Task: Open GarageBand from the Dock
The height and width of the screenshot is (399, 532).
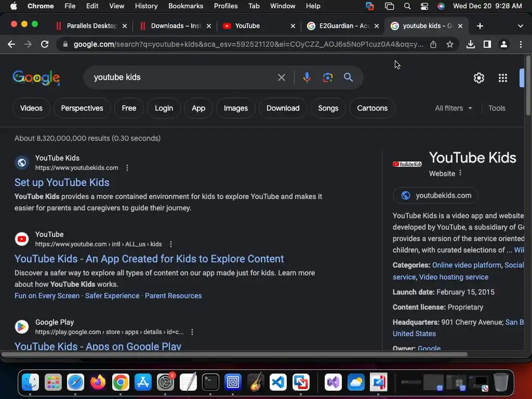Action: pyautogui.click(x=256, y=382)
